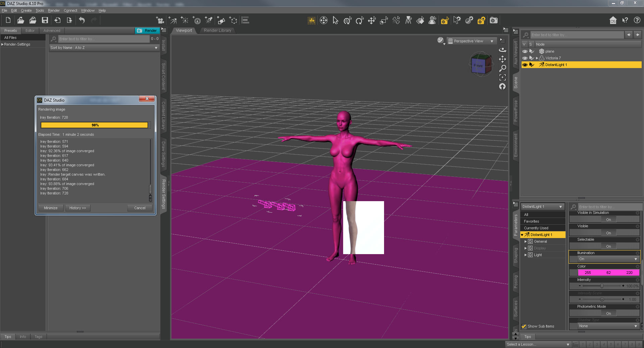Click the view cube in viewport
The image size is (644, 348).
click(x=481, y=64)
